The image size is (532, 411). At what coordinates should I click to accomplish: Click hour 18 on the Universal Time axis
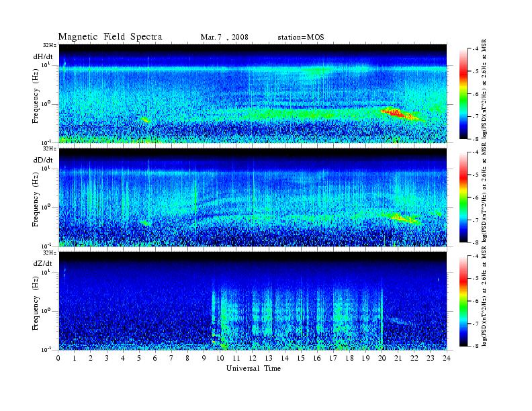tap(349, 358)
